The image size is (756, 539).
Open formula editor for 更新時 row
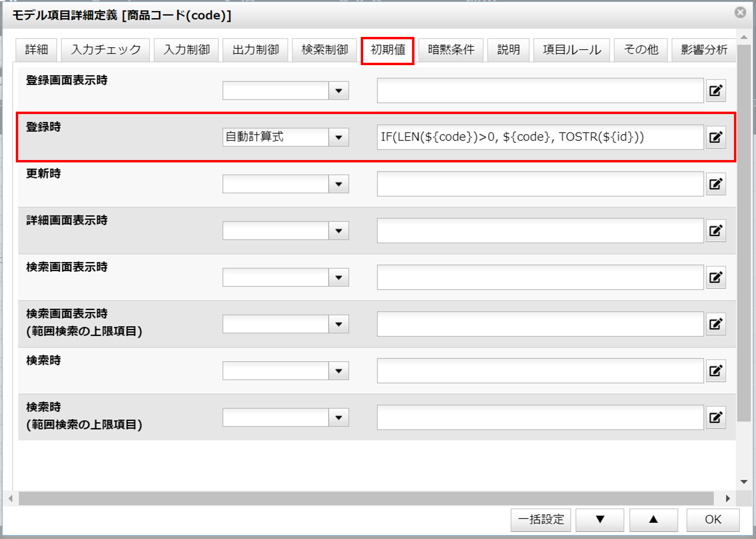tap(716, 184)
